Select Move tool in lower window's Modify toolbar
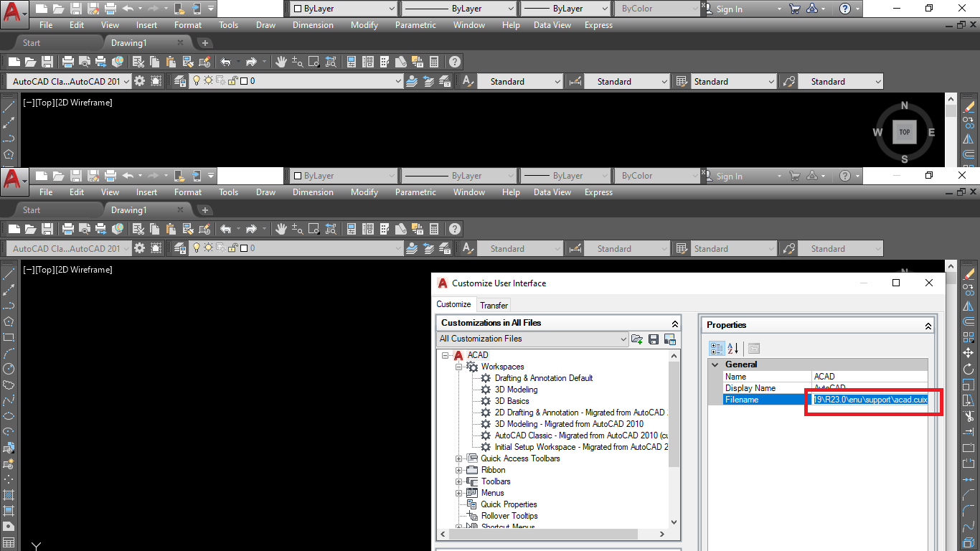 [969, 352]
